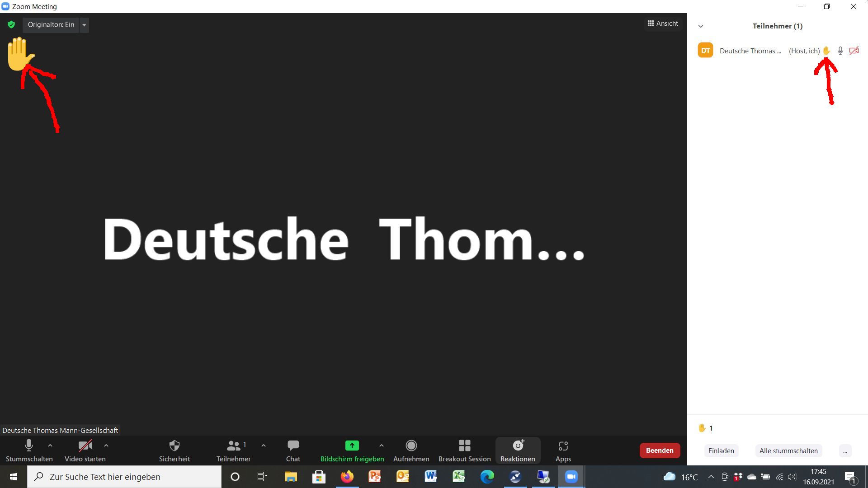Viewport: 868px width, 488px height.
Task: Click participant's crossed-out camera icon
Action: (854, 51)
